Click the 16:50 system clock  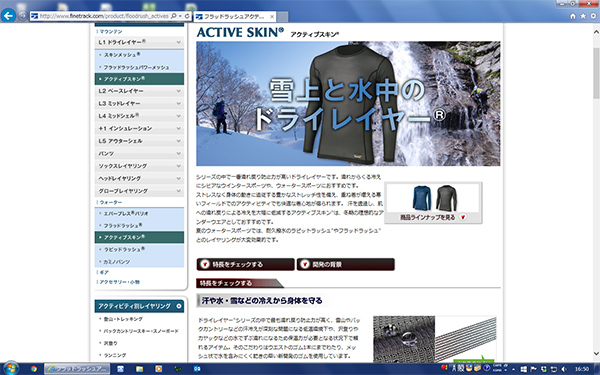(582, 369)
